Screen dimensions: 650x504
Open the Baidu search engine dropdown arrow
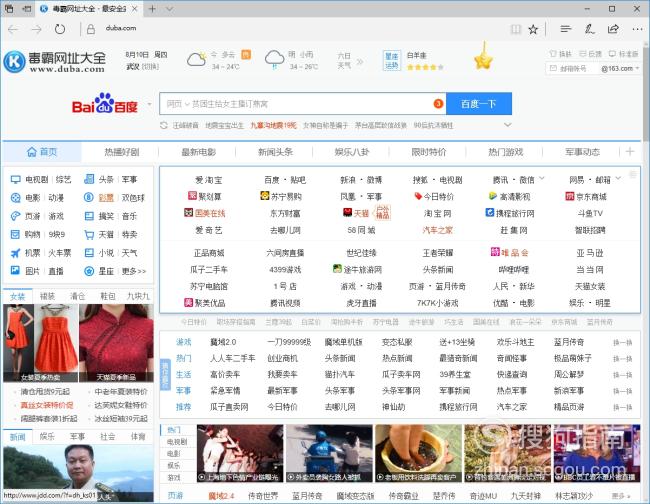point(149,104)
